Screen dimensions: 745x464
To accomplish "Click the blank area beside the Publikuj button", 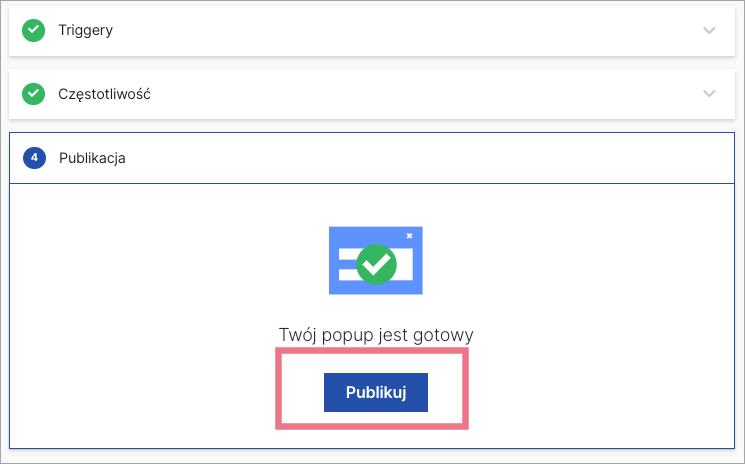I will click(580, 392).
